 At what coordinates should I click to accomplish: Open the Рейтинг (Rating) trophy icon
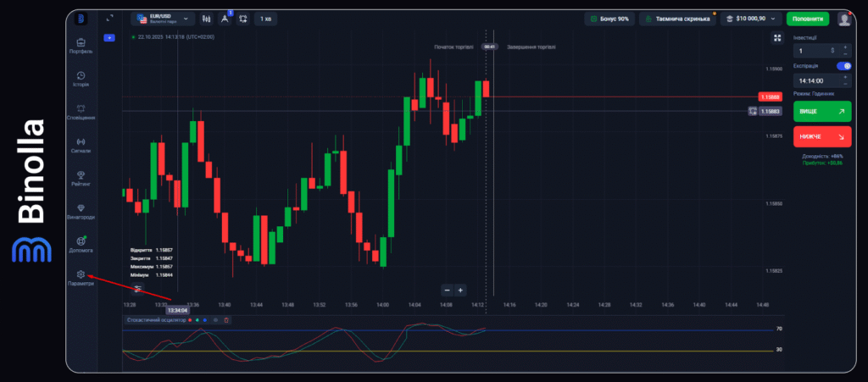pos(81,174)
